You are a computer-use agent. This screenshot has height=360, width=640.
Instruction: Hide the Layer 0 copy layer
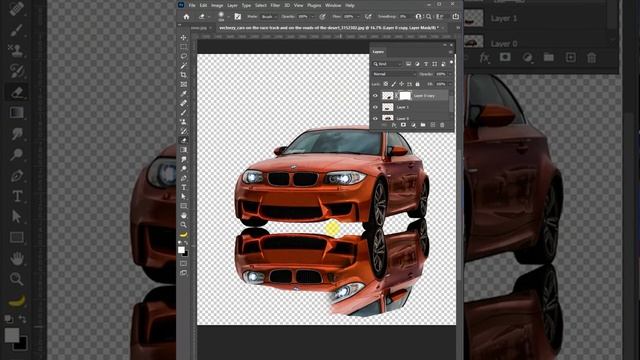click(375, 96)
